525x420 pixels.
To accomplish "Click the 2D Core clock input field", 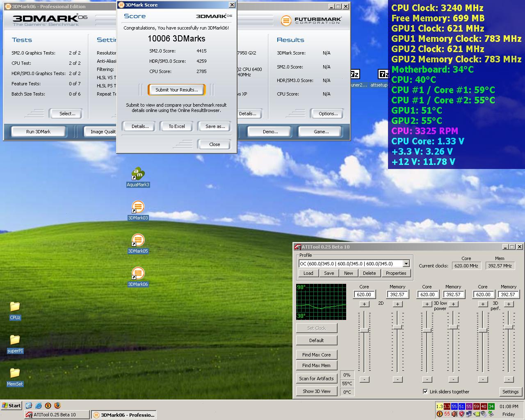I will (x=364, y=294).
